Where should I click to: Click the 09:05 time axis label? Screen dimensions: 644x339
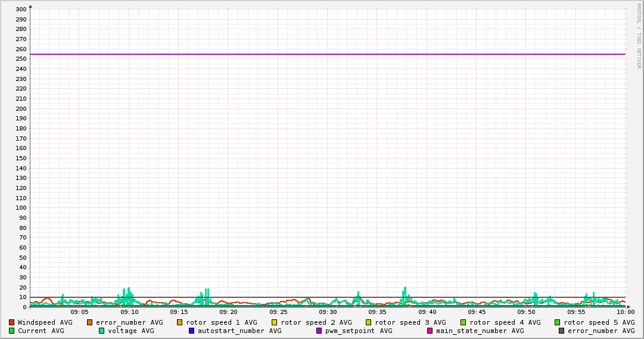point(79,312)
